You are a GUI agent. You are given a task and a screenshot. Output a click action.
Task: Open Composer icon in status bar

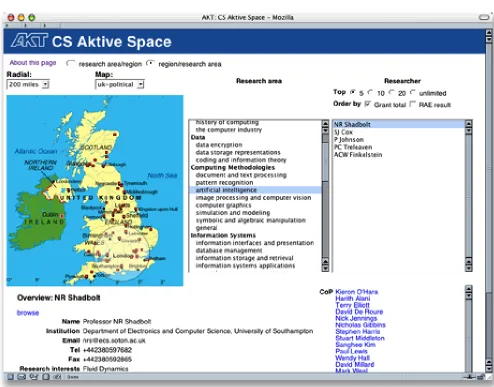tap(34, 377)
